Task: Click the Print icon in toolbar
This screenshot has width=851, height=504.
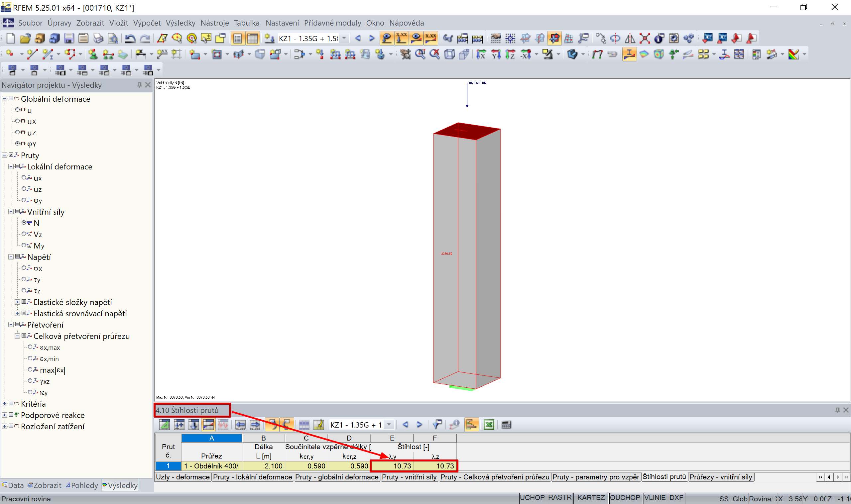Action: [x=98, y=38]
